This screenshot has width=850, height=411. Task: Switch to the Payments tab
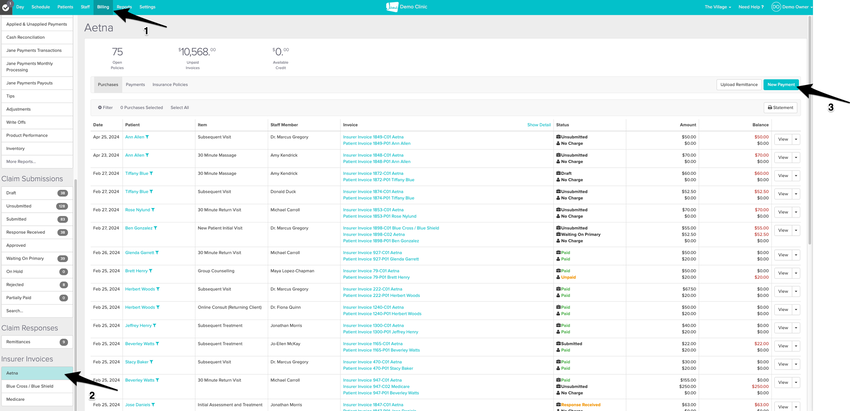coord(135,85)
